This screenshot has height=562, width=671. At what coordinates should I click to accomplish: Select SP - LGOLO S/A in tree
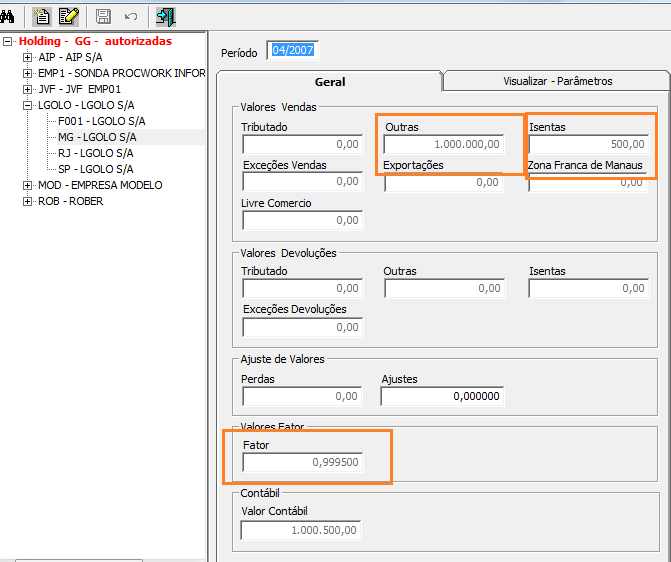95,170
